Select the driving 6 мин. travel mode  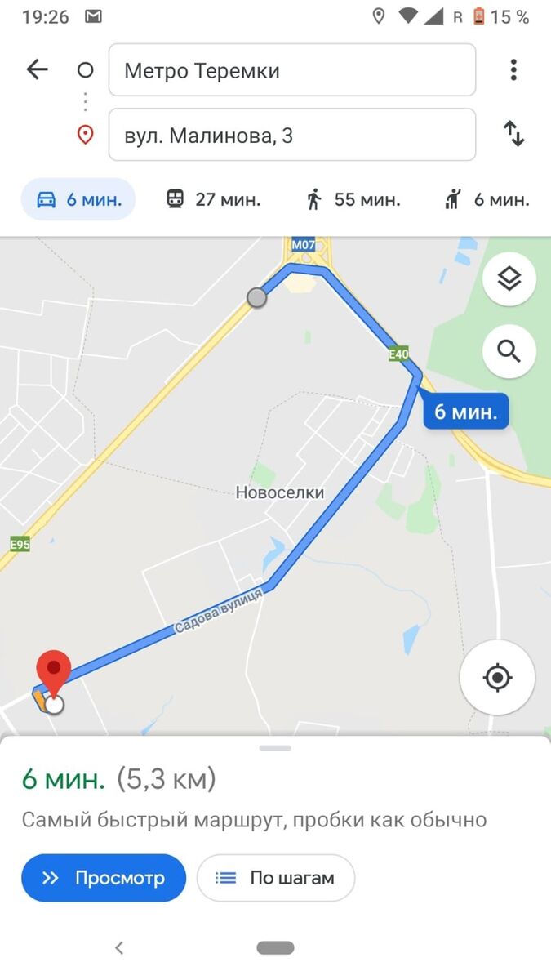(78, 199)
